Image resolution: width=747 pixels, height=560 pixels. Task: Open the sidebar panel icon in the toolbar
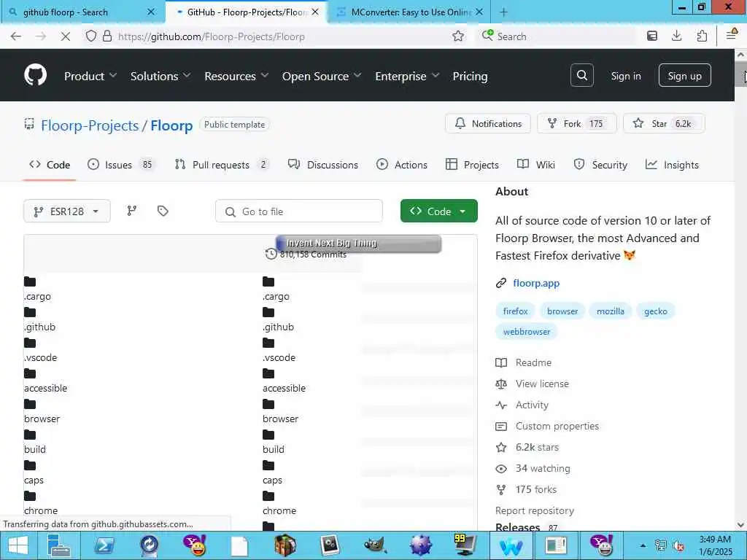(x=651, y=36)
